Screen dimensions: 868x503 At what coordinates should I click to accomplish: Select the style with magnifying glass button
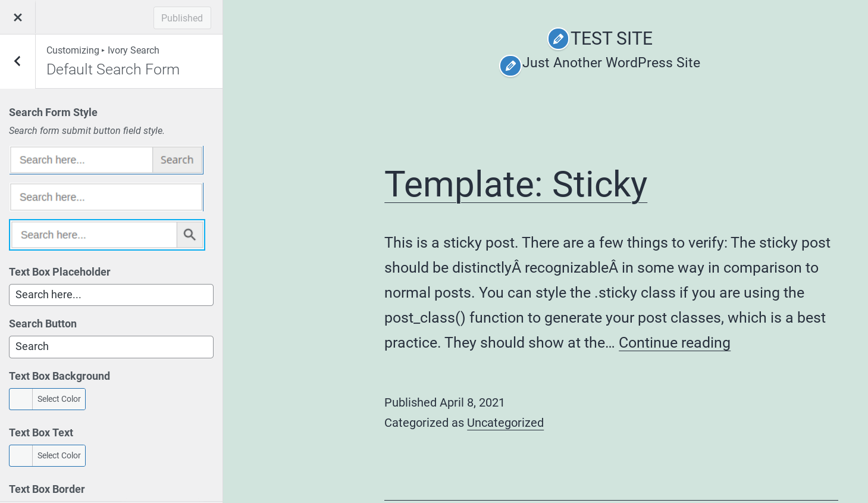93,235
